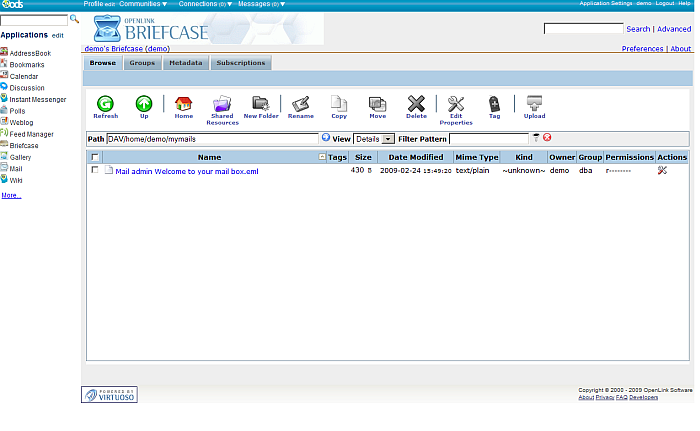
Task: Open the Preferences link
Action: click(x=642, y=48)
